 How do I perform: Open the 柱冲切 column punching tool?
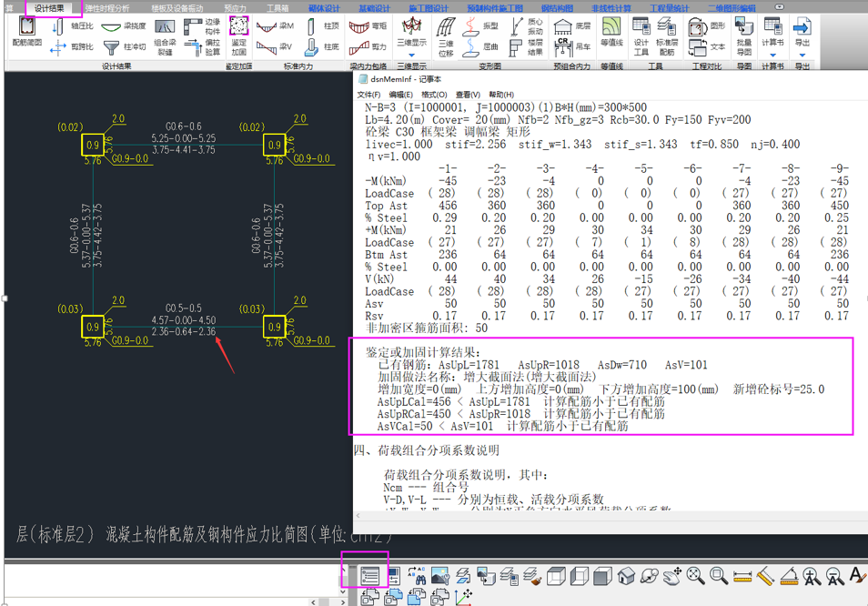coord(124,47)
